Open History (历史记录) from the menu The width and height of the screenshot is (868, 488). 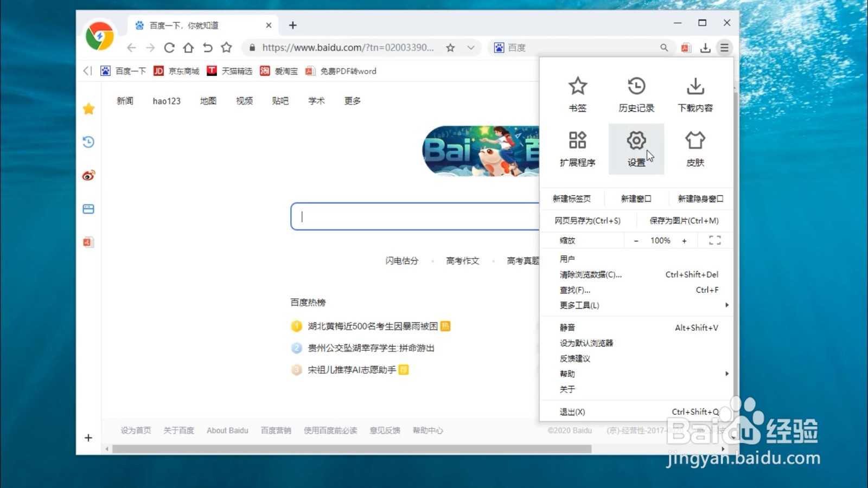point(636,93)
